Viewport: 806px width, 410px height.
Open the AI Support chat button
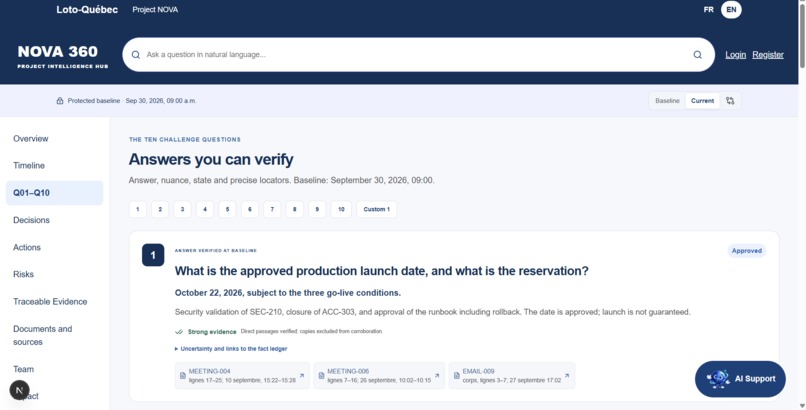pos(740,379)
